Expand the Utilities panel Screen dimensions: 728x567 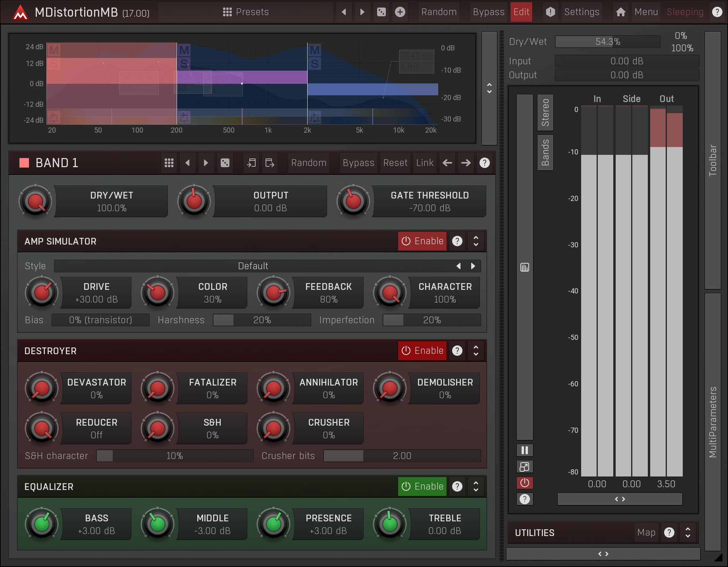pyautogui.click(x=688, y=532)
